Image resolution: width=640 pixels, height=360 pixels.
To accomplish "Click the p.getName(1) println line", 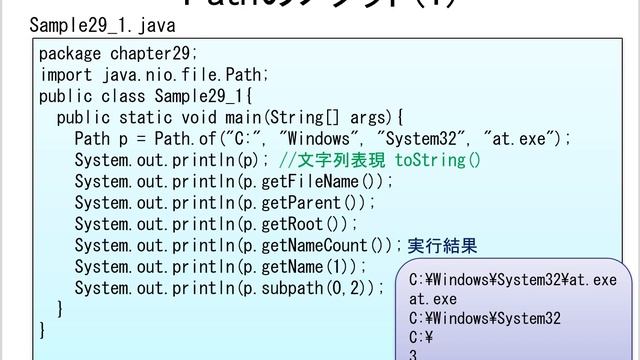I will tap(221, 267).
